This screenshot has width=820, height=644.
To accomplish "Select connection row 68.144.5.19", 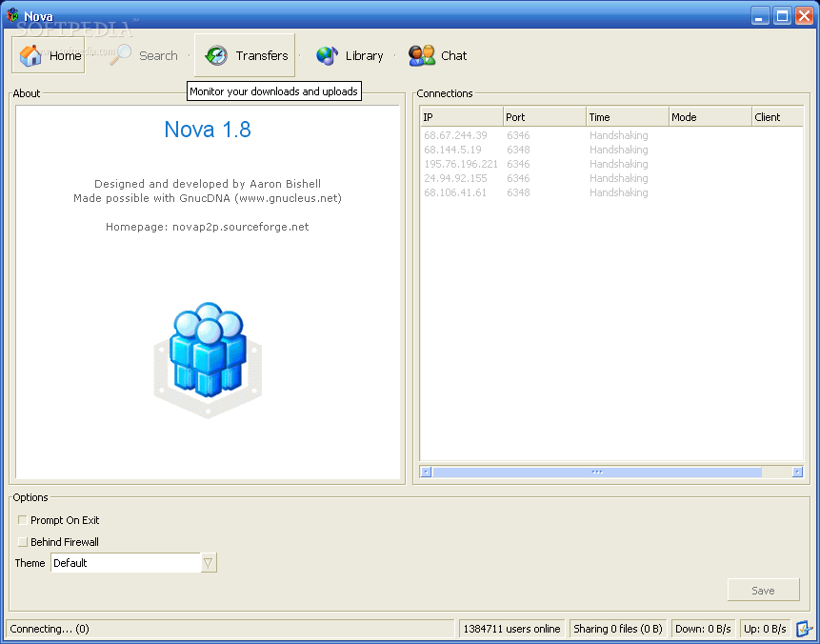I will (x=611, y=150).
